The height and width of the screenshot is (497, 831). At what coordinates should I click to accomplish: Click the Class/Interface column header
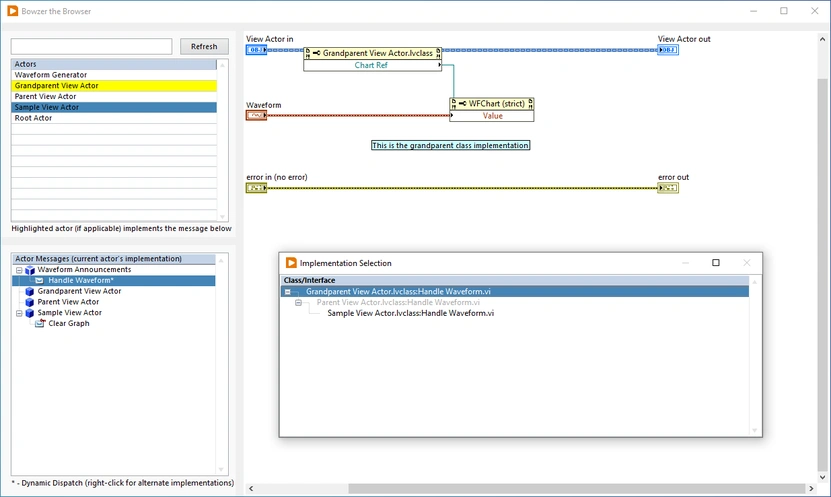515,280
